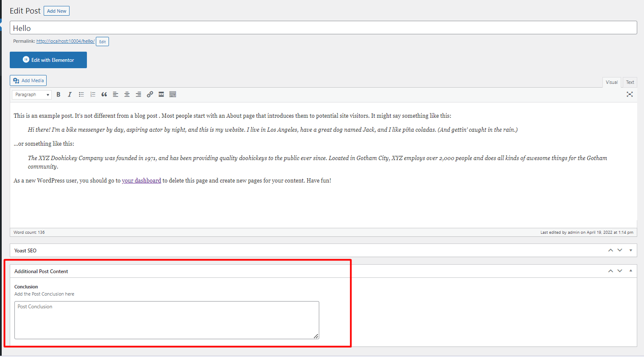Insert a hyperlink
644x357 pixels.
point(150,94)
